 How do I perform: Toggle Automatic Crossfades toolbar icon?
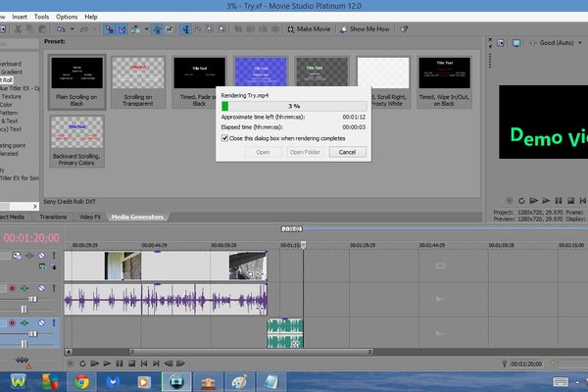pyautogui.click(x=122, y=28)
